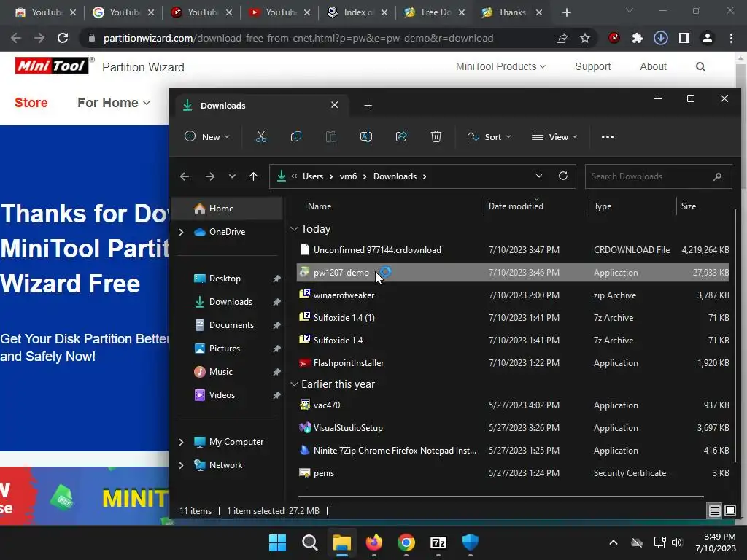Go up one folder level
The width and height of the screenshot is (747, 560).
click(x=253, y=176)
